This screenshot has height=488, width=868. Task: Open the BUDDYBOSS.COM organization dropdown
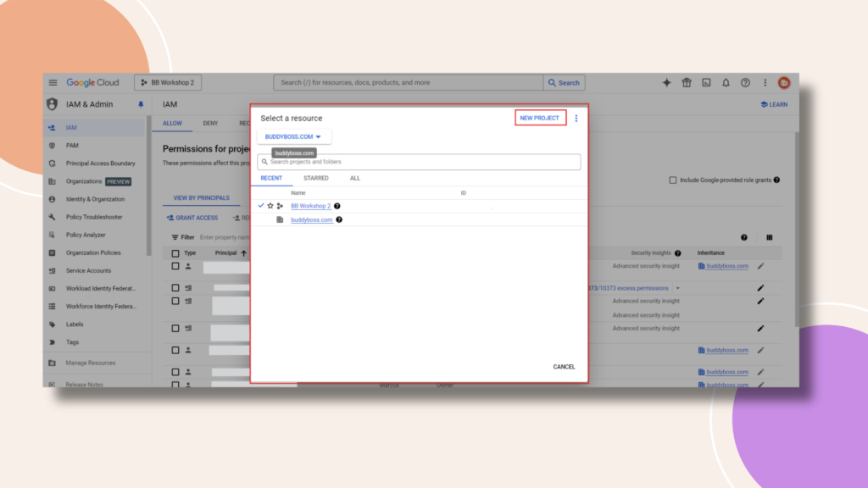click(293, 136)
